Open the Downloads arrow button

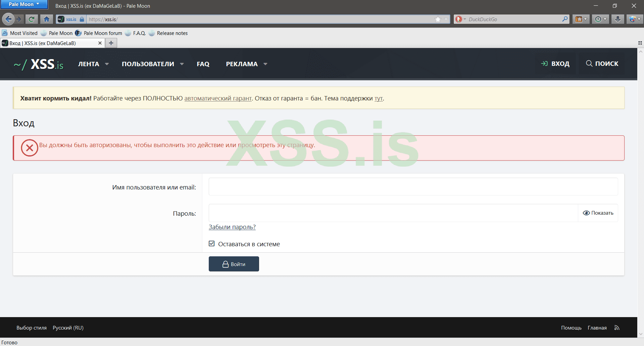click(x=617, y=19)
